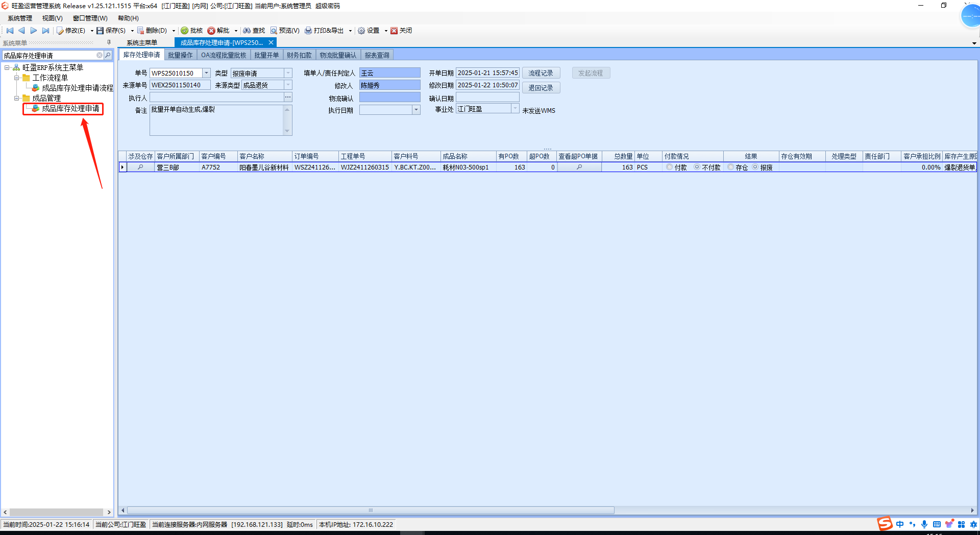This screenshot has width=980, height=535.
Task: Go to last record navigation arrow
Action: click(45, 31)
